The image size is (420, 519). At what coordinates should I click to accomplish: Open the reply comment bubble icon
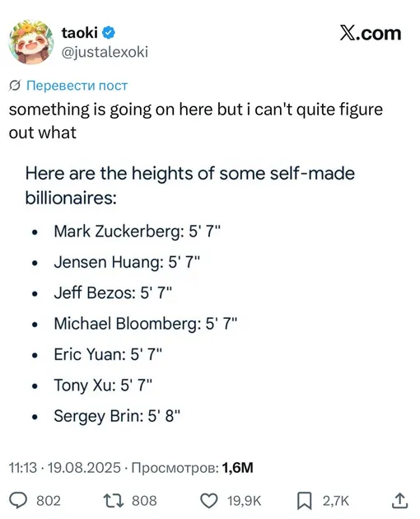[x=18, y=500]
